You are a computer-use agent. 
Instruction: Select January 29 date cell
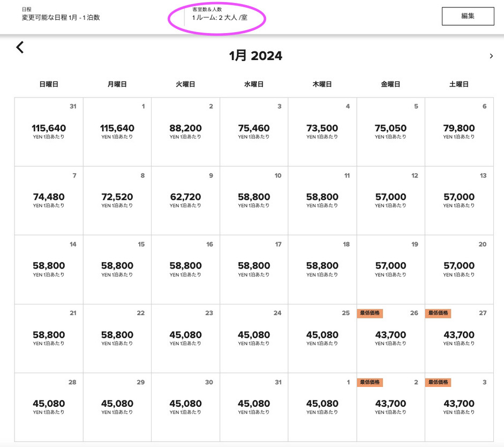(x=117, y=407)
